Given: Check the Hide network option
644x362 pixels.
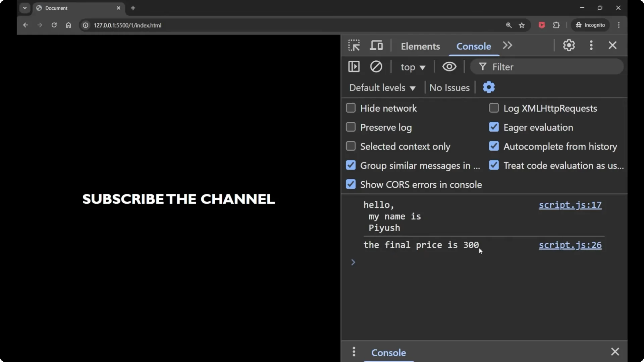Looking at the screenshot, I should point(351,108).
